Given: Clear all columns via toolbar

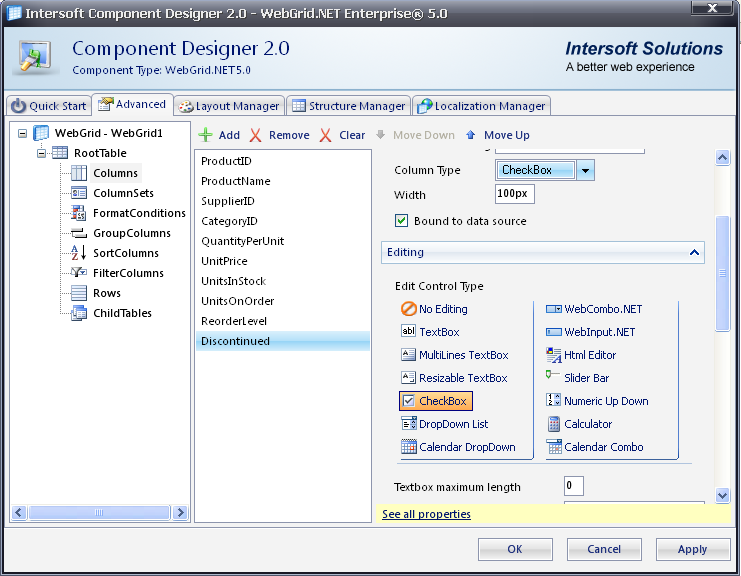Looking at the screenshot, I should pos(342,135).
